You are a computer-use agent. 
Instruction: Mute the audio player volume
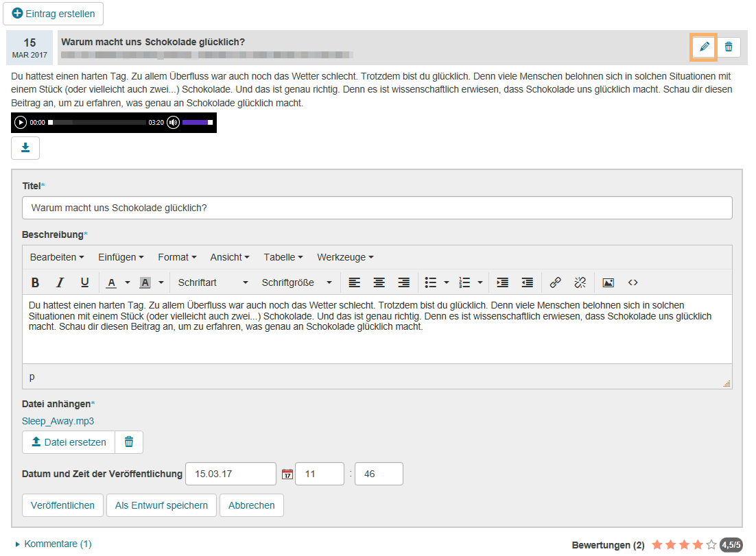coord(173,123)
